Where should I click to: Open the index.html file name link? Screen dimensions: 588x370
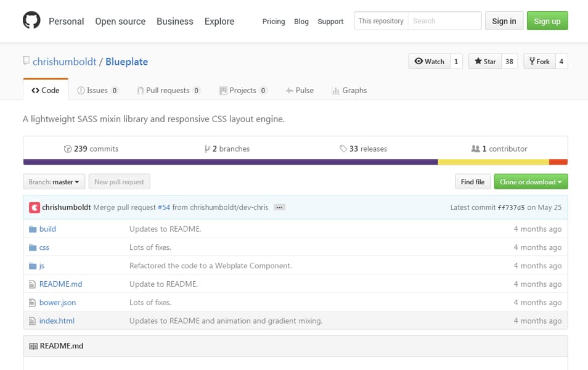(57, 321)
